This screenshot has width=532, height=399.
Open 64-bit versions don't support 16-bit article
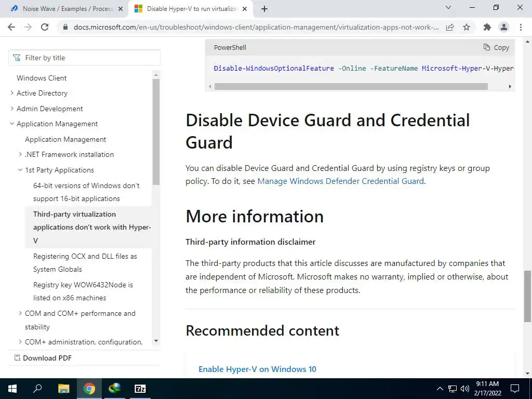click(x=86, y=192)
